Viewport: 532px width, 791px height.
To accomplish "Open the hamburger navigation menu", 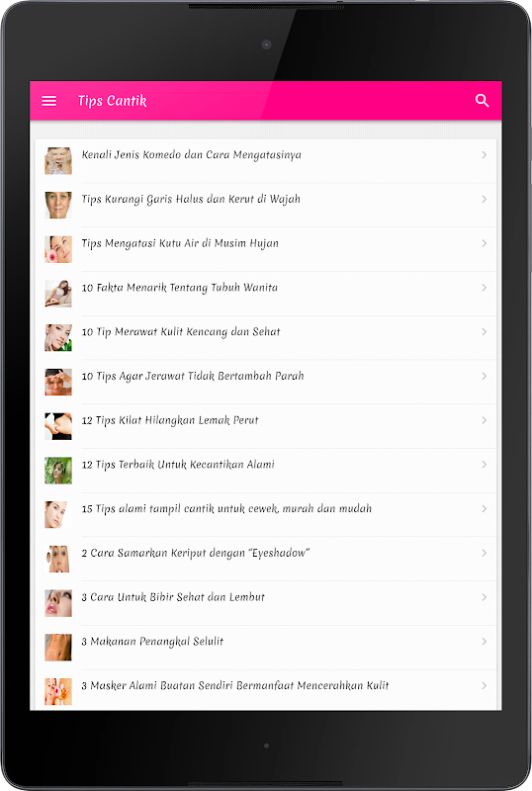I will pos(49,101).
